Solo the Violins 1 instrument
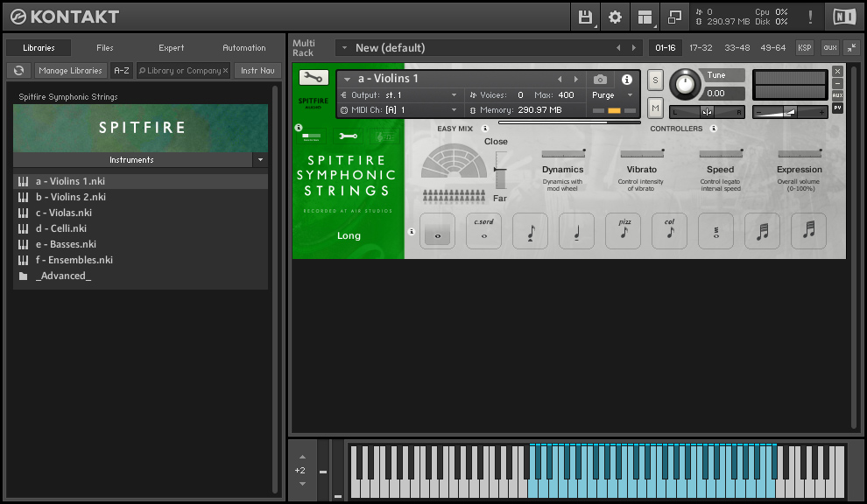Viewport: 867px width, 504px height. pyautogui.click(x=655, y=80)
